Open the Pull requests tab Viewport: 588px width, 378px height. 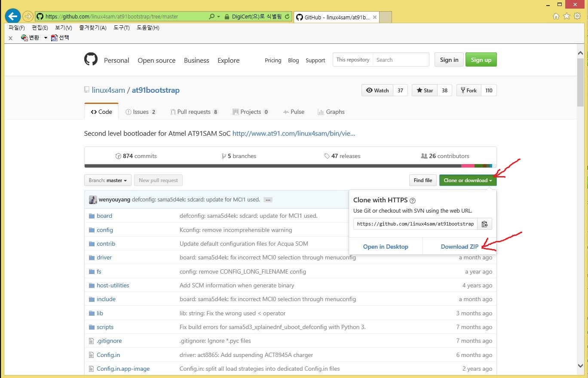pos(194,112)
